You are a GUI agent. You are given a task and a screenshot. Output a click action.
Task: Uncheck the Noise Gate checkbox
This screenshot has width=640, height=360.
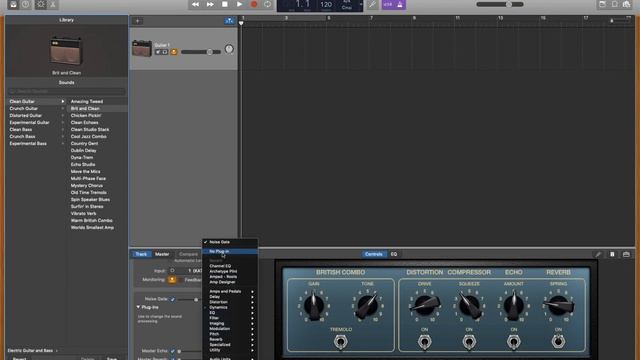pyautogui.click(x=173, y=299)
